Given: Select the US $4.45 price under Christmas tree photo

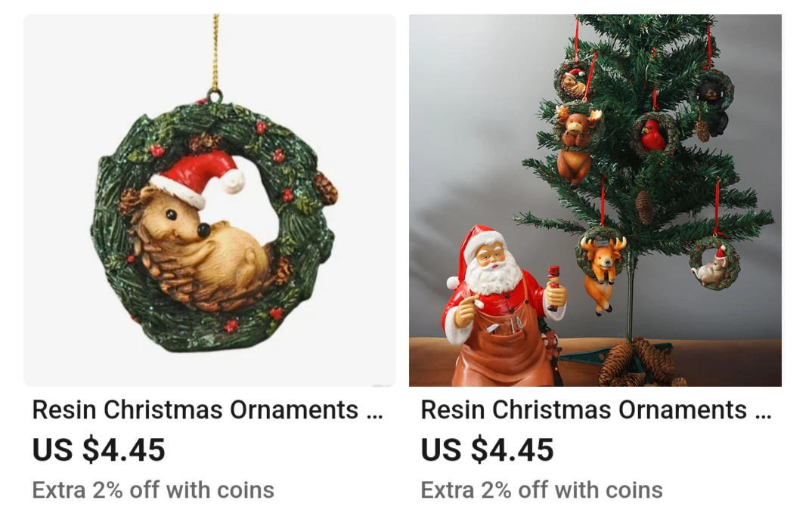Looking at the screenshot, I should tap(487, 449).
